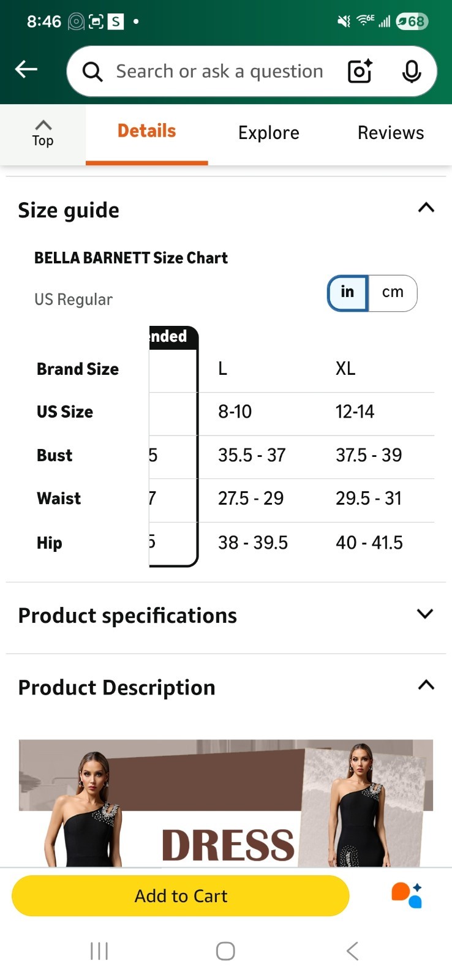452x980 pixels.
Task: Add item to cart
Action: point(181,895)
